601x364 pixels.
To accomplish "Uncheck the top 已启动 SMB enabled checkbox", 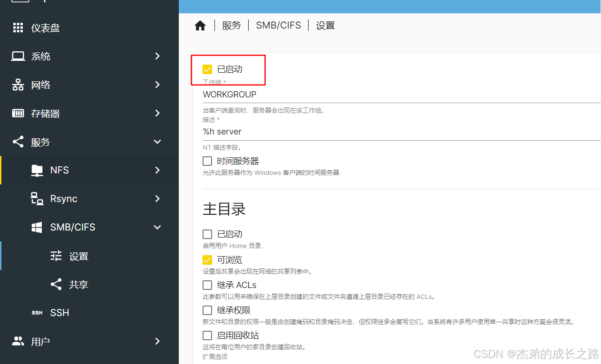I will [207, 69].
